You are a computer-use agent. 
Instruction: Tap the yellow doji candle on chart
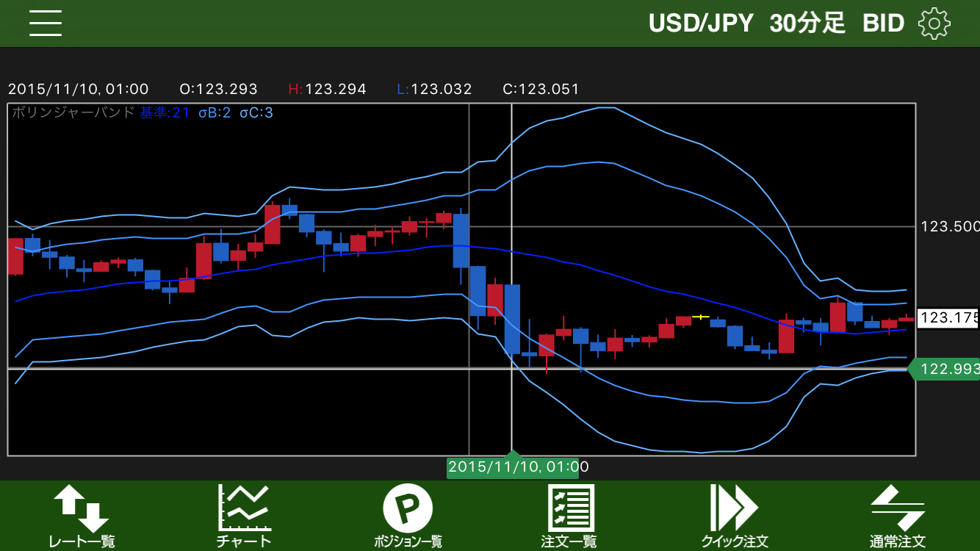(x=701, y=317)
